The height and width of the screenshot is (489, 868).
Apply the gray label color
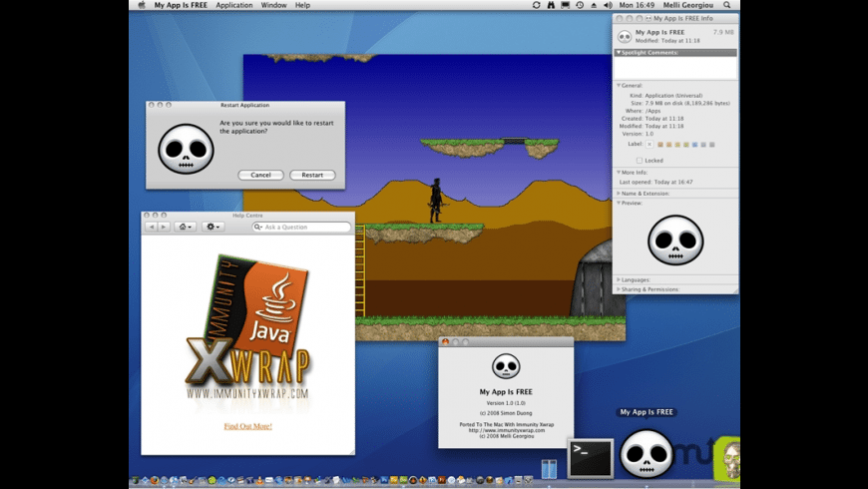click(x=712, y=145)
